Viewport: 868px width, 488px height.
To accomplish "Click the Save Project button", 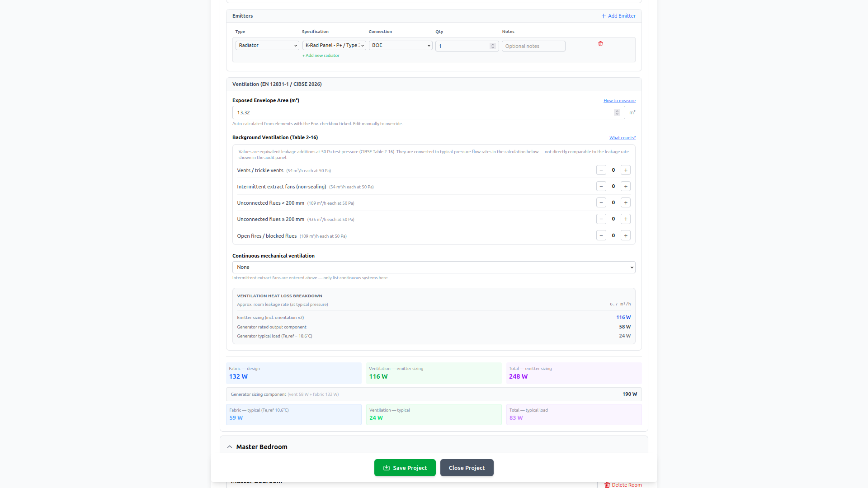I will (405, 468).
